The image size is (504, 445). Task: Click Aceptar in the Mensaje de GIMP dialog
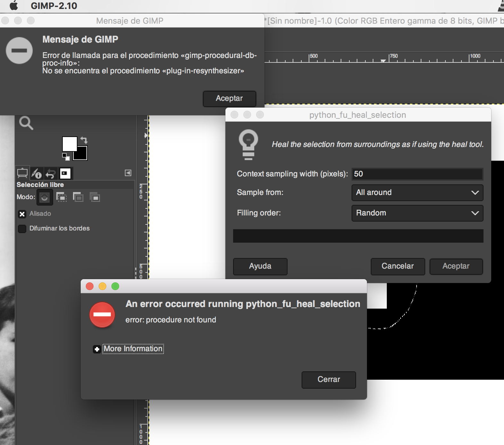[229, 98]
